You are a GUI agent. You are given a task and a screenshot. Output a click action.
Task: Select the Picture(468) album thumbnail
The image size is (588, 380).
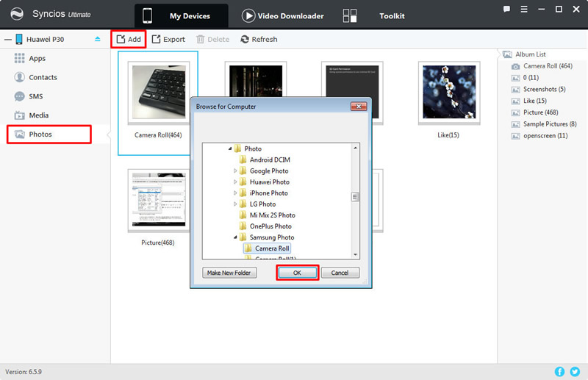point(158,201)
